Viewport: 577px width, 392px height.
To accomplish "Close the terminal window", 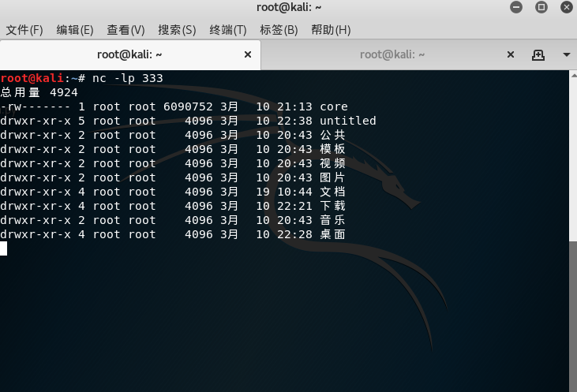I will [566, 7].
